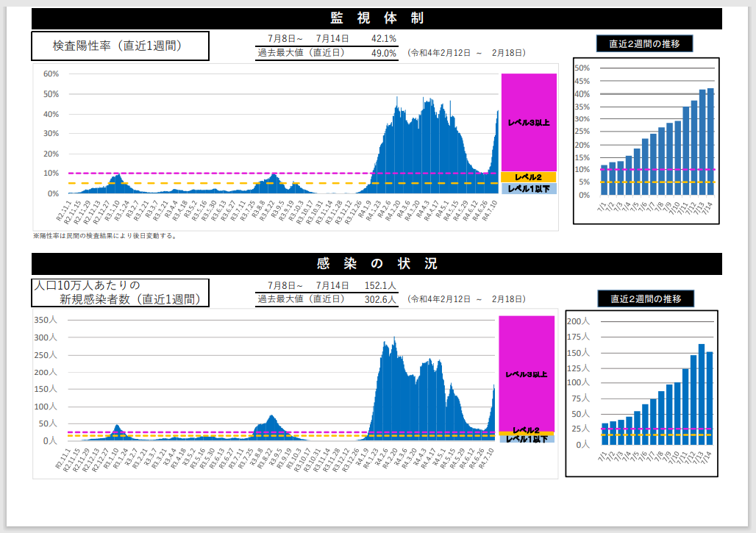This screenshot has height=533, width=756.
Task: Click the 感染の状況 black header banner
Action: pyautogui.click(x=377, y=264)
